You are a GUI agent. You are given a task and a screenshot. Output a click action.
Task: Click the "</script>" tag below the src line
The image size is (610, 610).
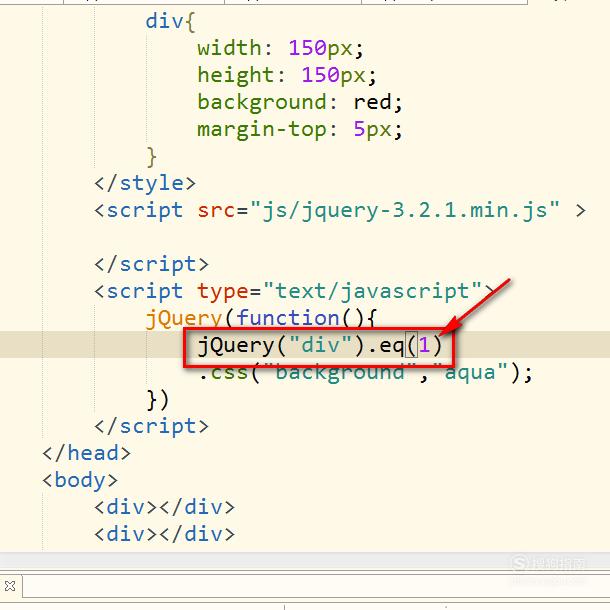[x=151, y=265]
